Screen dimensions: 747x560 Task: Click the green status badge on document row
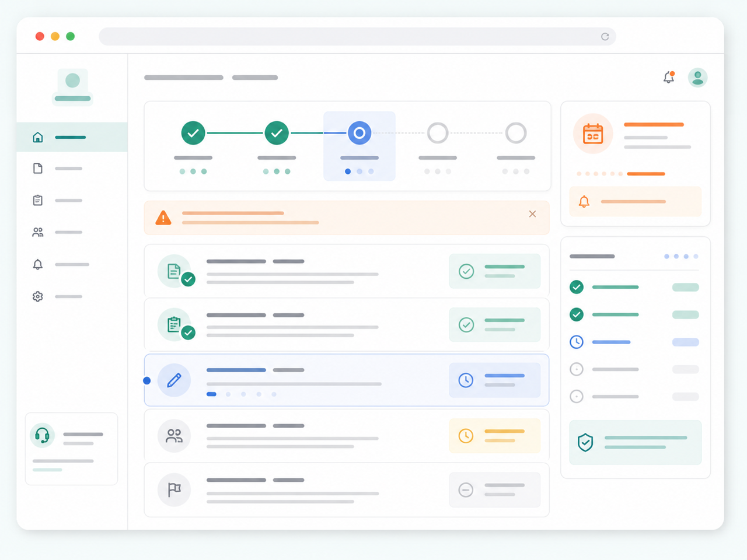[495, 271]
